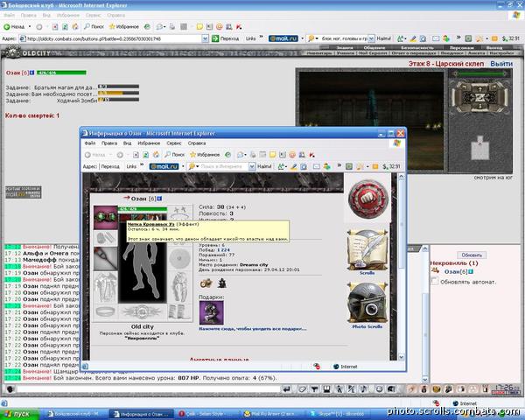Click the chat log scroll-down arrow
525x420 pixels.
(x=425, y=380)
